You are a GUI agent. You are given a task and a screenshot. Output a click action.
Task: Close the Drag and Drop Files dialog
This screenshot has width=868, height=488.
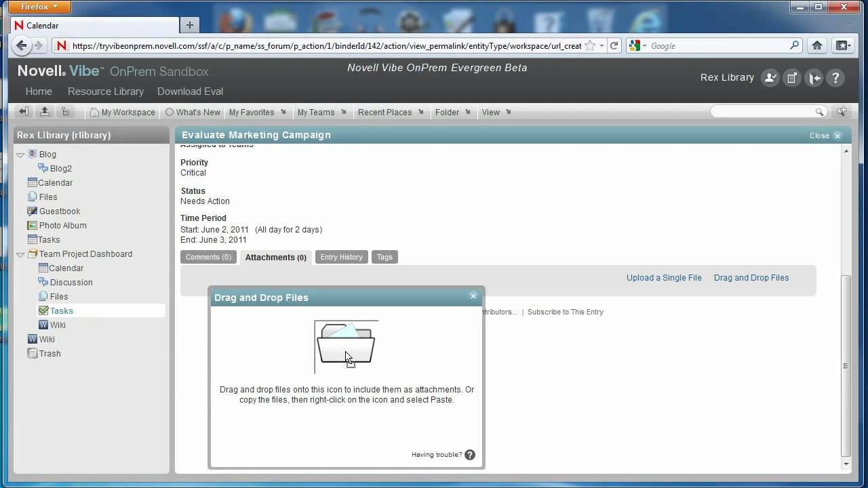click(473, 296)
